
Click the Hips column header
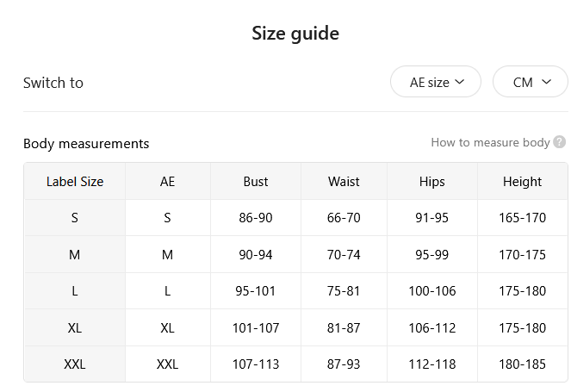(x=431, y=182)
